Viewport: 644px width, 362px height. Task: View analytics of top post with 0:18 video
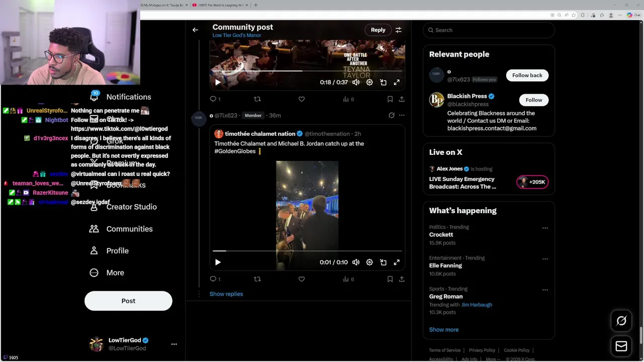point(348,99)
